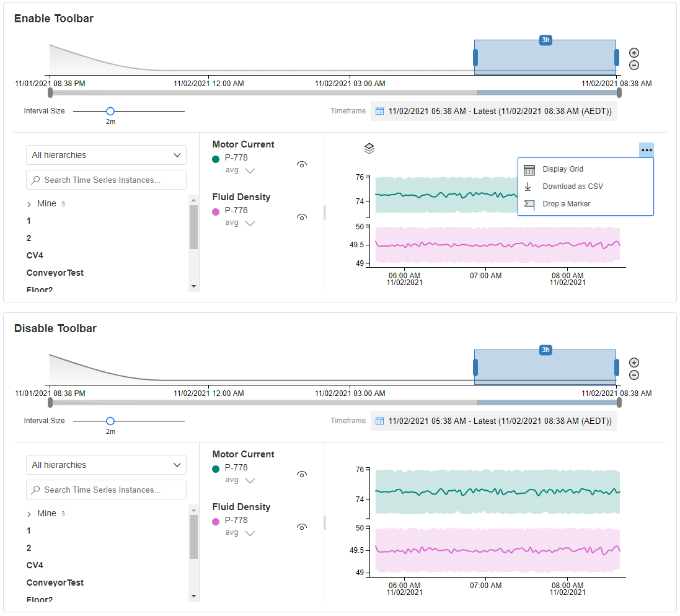Toggle Motor Current visibility in Disable Toolbar panel
This screenshot has width=680, height=616.
(x=302, y=474)
